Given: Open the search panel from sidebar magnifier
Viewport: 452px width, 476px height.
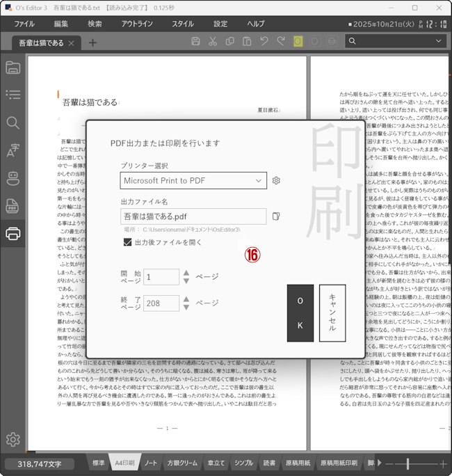Looking at the screenshot, I should pos(13,123).
